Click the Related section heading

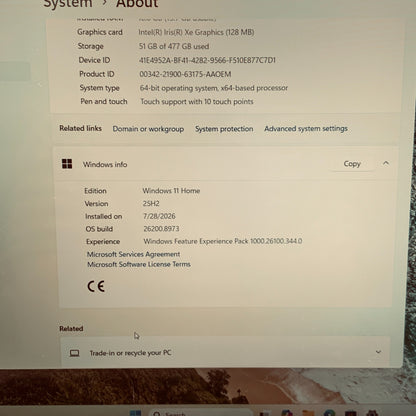point(71,328)
